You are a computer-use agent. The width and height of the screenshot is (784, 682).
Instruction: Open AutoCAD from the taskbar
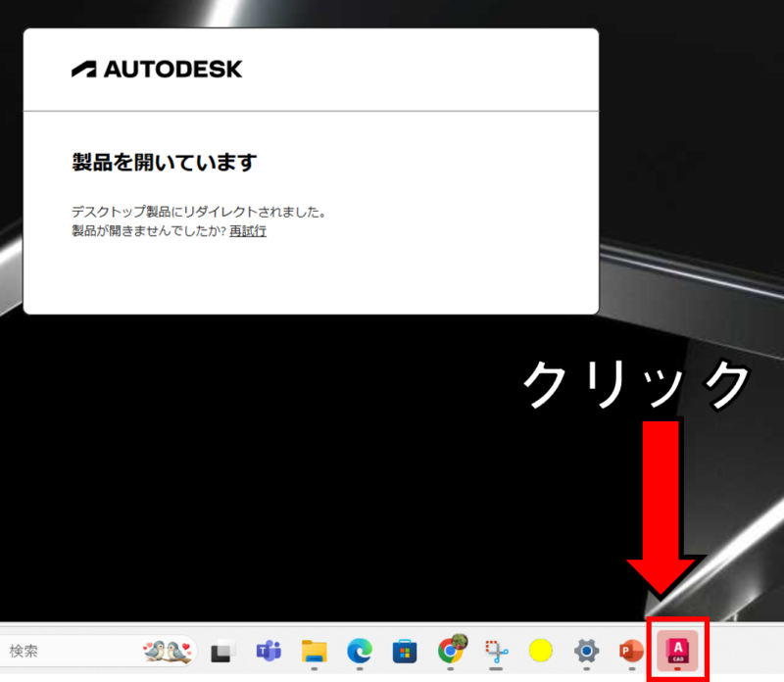click(677, 651)
